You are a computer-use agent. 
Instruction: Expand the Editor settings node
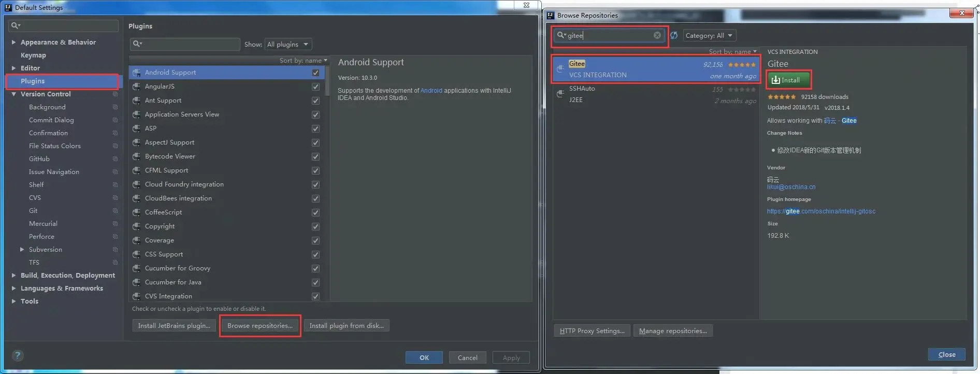tap(13, 68)
